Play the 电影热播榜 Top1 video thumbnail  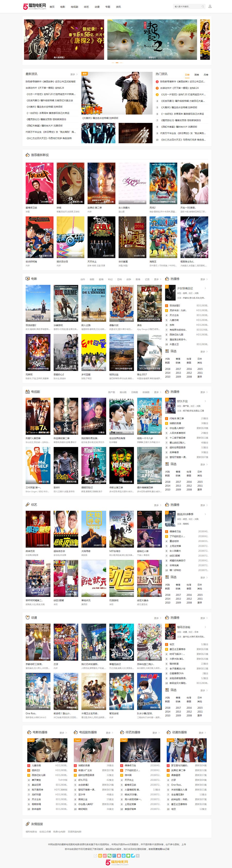click(x=47, y=751)
